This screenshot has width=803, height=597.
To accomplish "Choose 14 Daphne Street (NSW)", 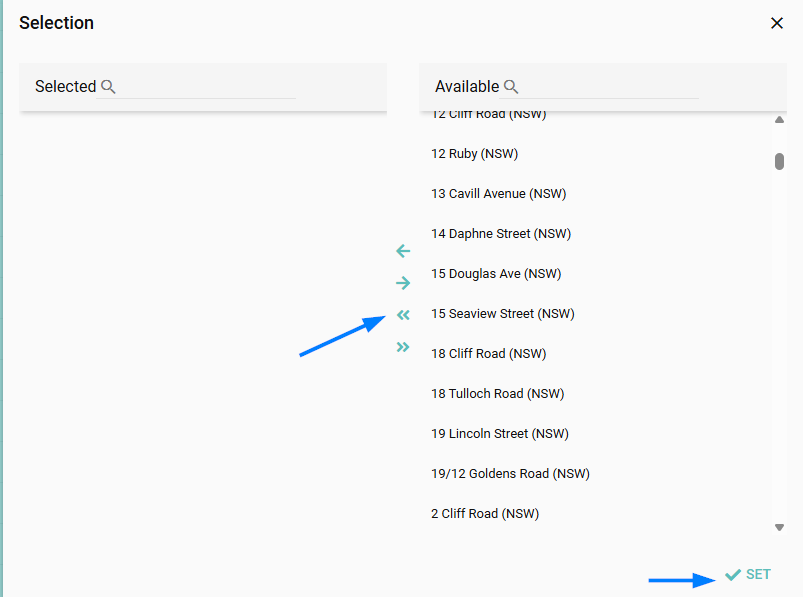I will pos(500,234).
